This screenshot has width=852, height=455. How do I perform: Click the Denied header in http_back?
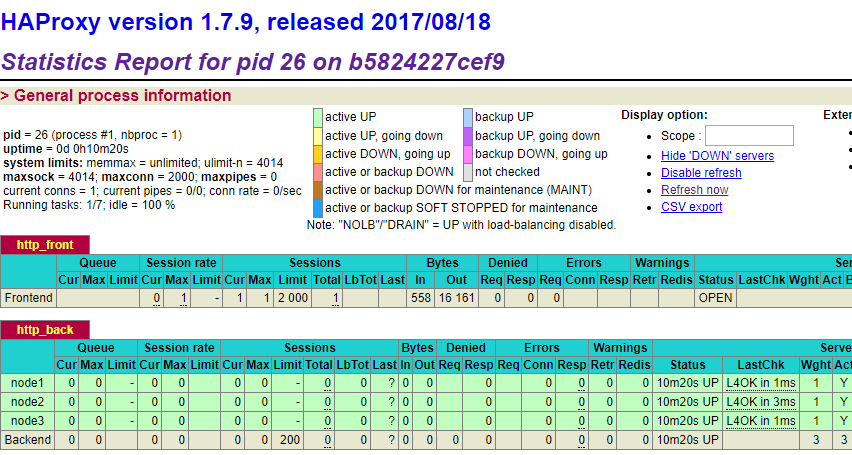coord(465,348)
